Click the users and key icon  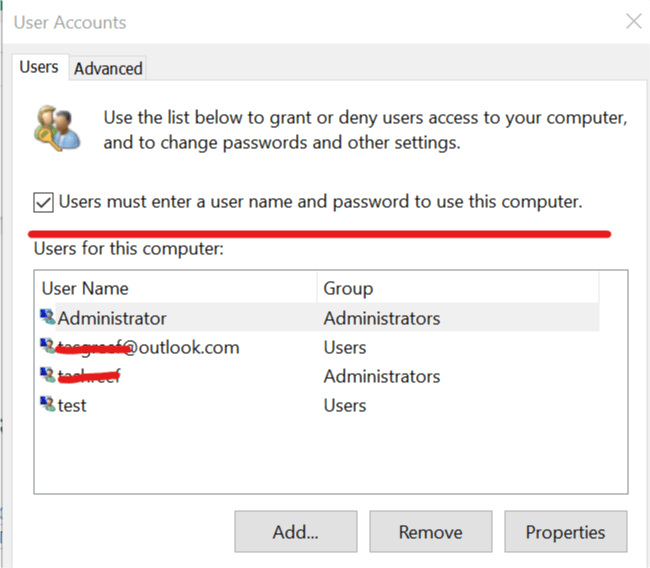(x=57, y=129)
